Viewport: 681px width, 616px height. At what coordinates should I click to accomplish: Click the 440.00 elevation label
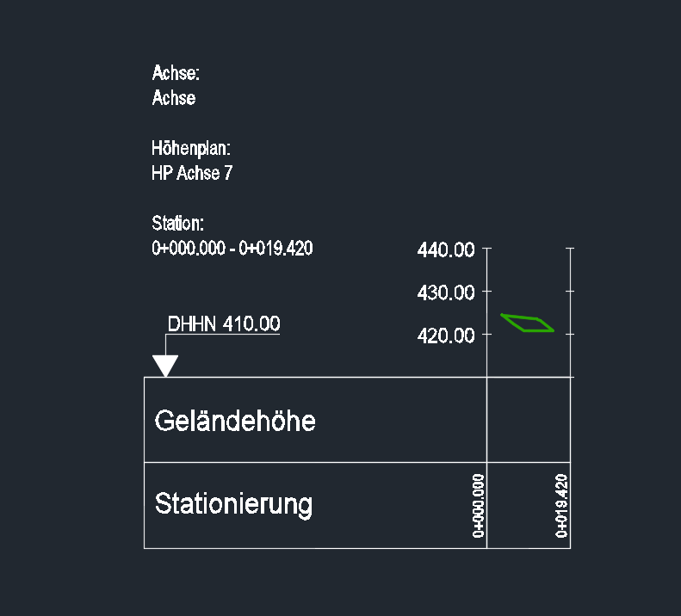pos(446,250)
